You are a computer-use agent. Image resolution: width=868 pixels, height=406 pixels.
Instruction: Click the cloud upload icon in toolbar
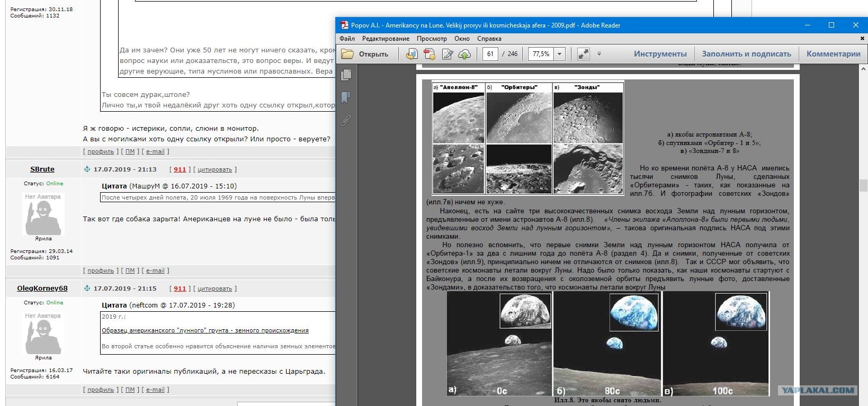click(464, 53)
